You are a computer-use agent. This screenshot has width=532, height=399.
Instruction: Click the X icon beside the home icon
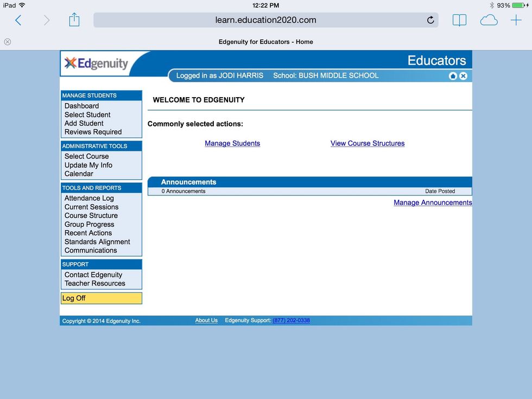pos(463,76)
